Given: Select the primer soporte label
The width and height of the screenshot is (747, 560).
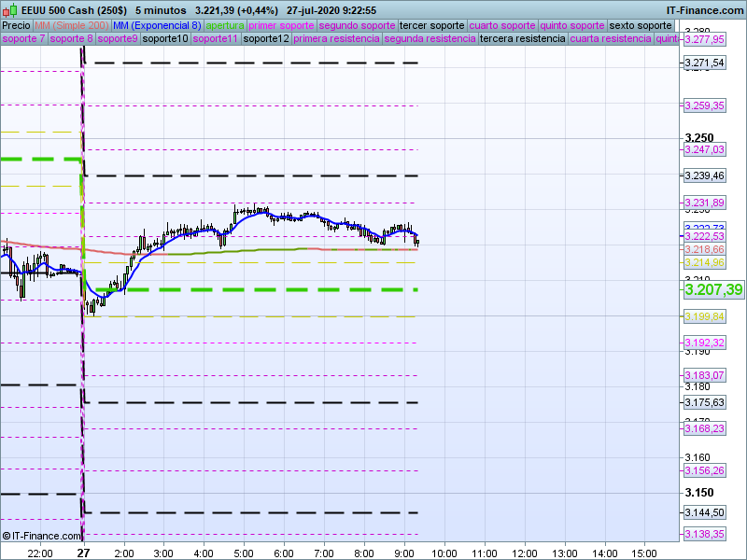Looking at the screenshot, I should [x=281, y=26].
